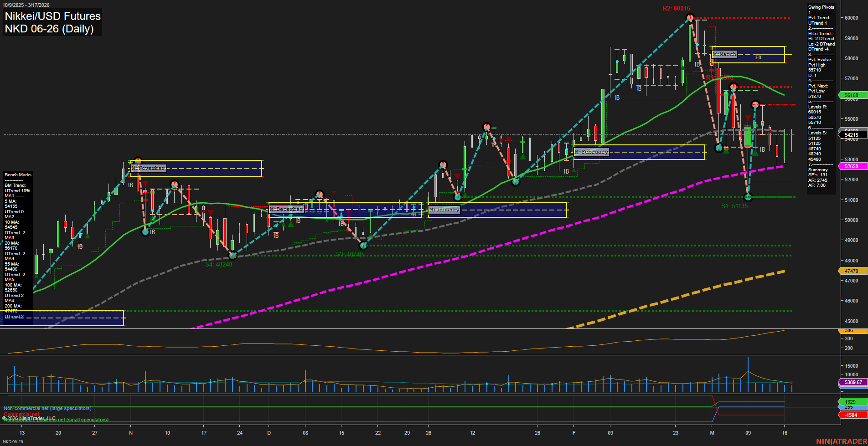Screen dimensions: 868x446
Task: Click the black 54215 last price tag
Action: pyautogui.click(x=851, y=134)
